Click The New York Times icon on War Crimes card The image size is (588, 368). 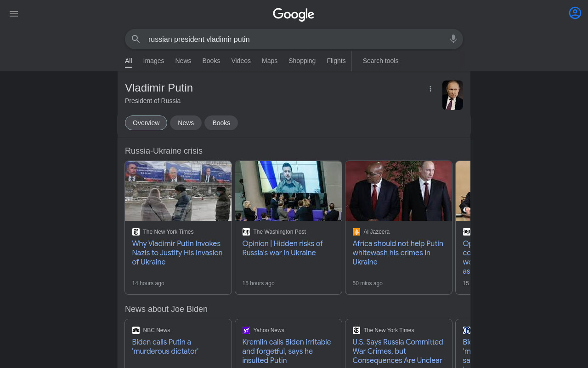[356, 330]
